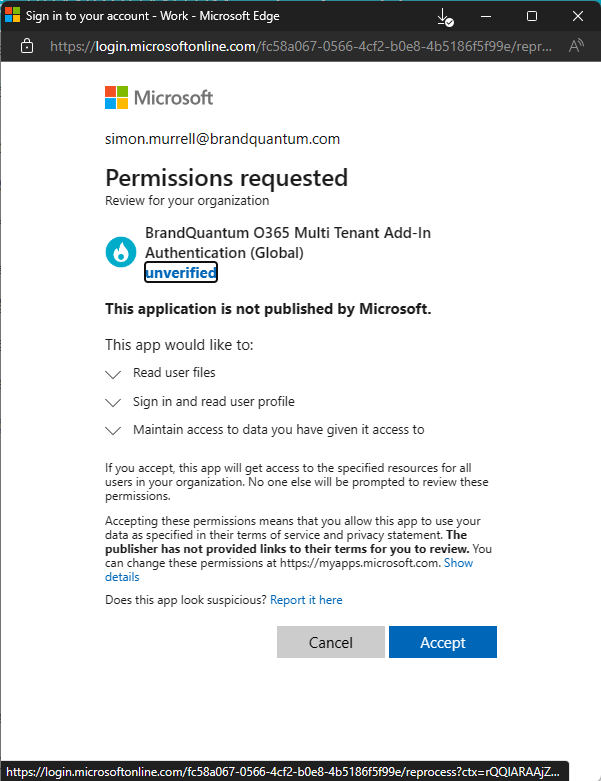Minimize the Edge sign-in window
Image resolution: width=601 pixels, height=781 pixels.
(x=486, y=16)
